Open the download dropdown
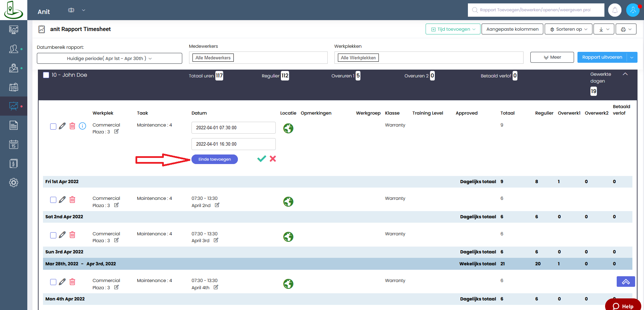 604,29
